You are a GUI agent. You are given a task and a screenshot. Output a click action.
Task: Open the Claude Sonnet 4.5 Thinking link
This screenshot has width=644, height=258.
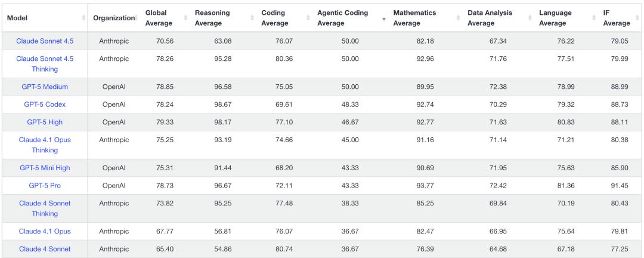45,64
